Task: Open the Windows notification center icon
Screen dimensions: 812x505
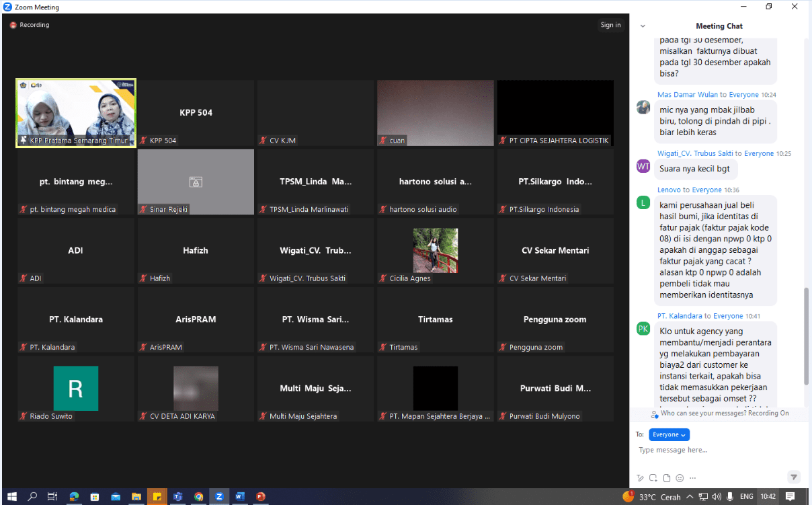Action: (x=790, y=497)
